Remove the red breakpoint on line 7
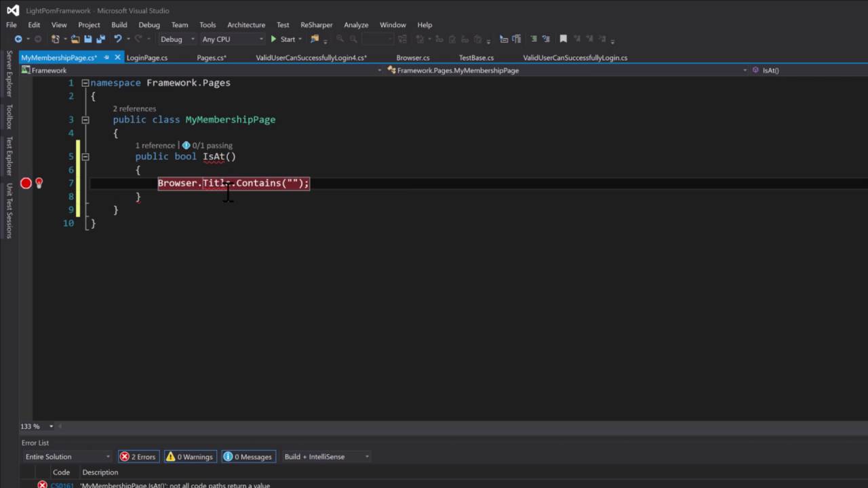Screen dimensions: 868x488 pyautogui.click(x=26, y=183)
